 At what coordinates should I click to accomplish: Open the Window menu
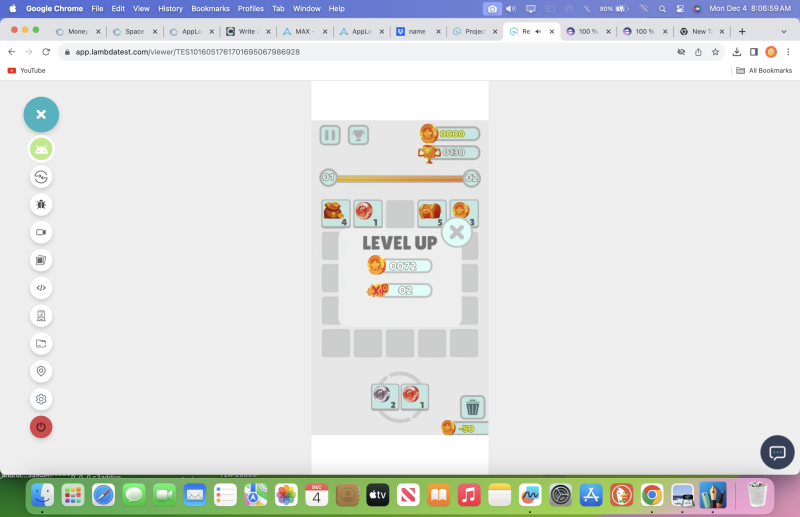(307, 9)
